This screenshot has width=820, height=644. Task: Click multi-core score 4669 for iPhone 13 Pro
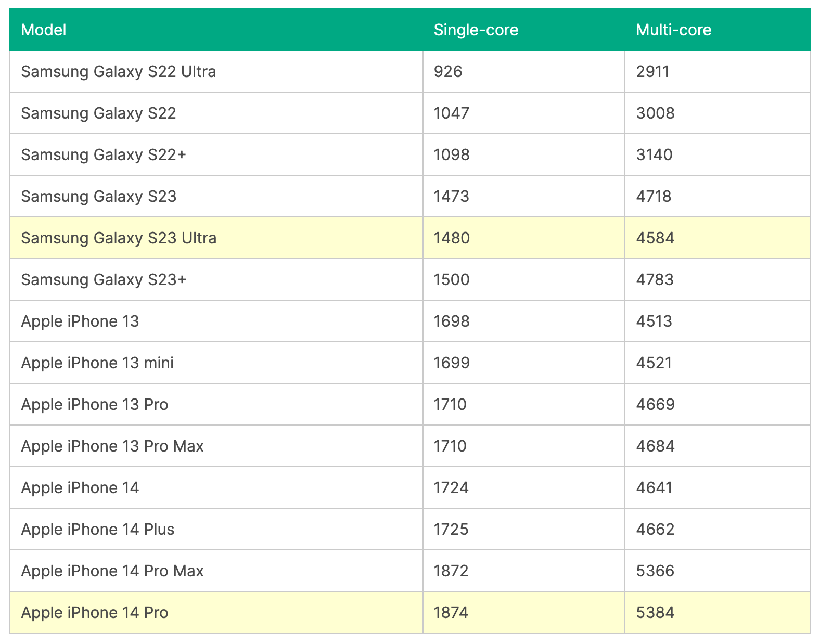[x=655, y=405]
